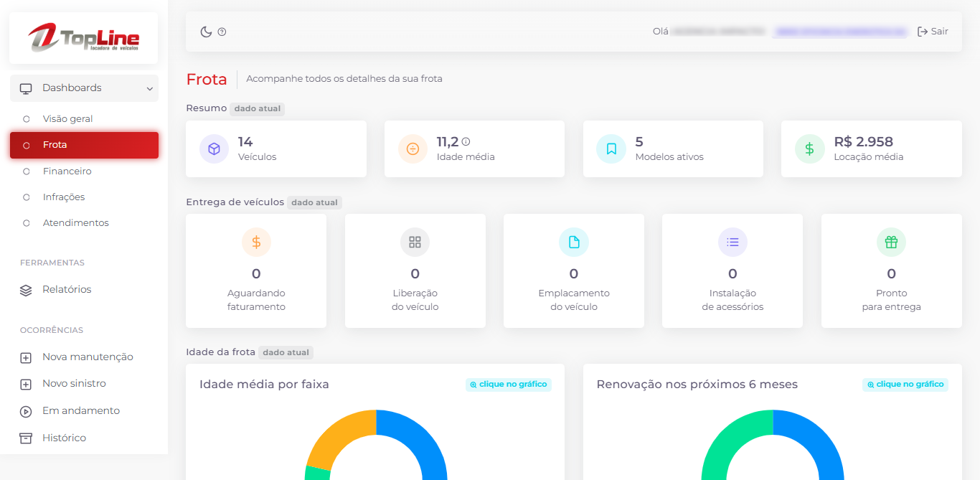Open Histórico of occurrences
The height and width of the screenshot is (480, 980).
64,438
